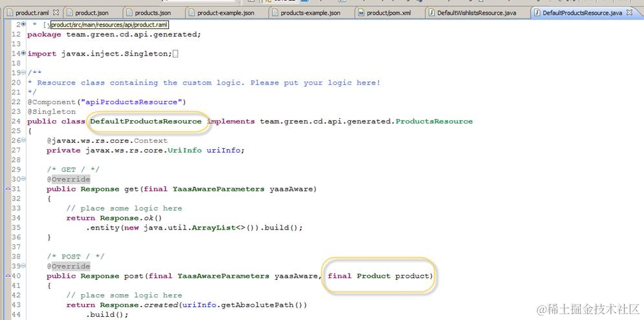Expand the folded header comment at line 2
The height and width of the screenshot is (320, 644).
[x=23, y=25]
